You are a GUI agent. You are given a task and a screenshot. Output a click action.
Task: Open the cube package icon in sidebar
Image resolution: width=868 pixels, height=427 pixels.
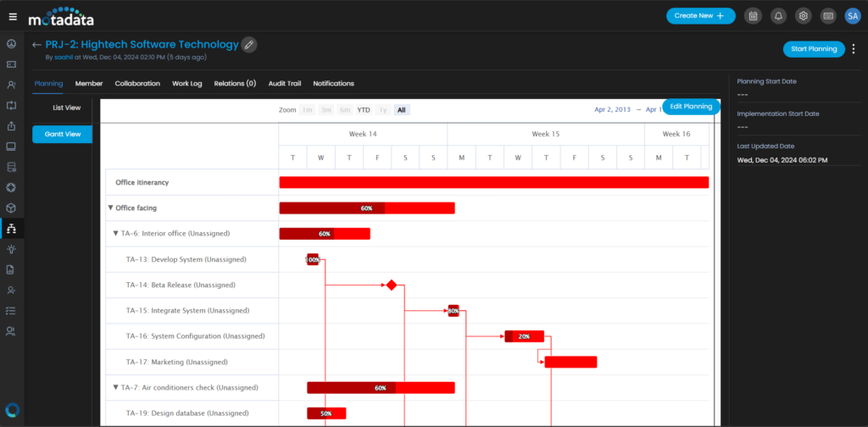point(11,208)
